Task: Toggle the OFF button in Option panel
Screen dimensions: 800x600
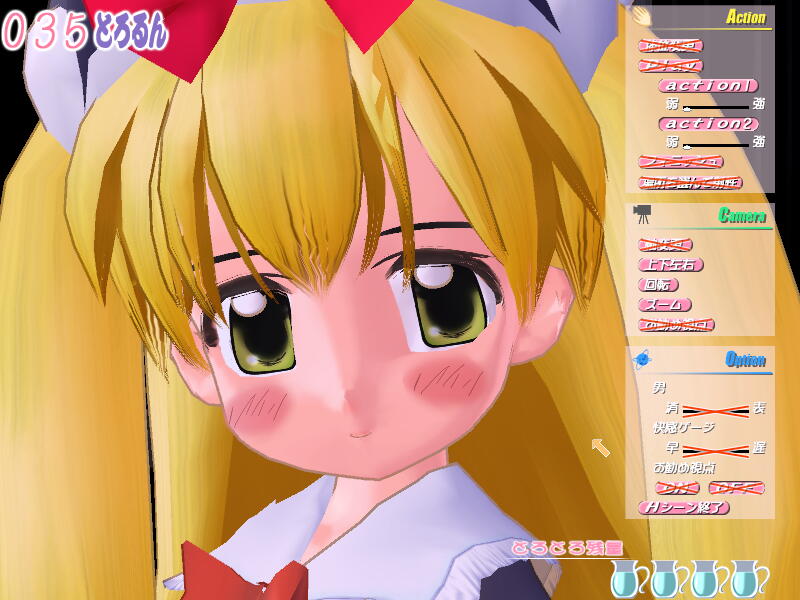Action: tap(735, 488)
